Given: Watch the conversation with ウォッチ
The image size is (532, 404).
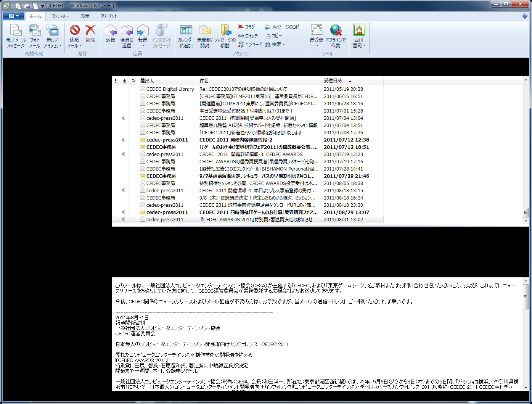Looking at the screenshot, I should click(x=248, y=35).
